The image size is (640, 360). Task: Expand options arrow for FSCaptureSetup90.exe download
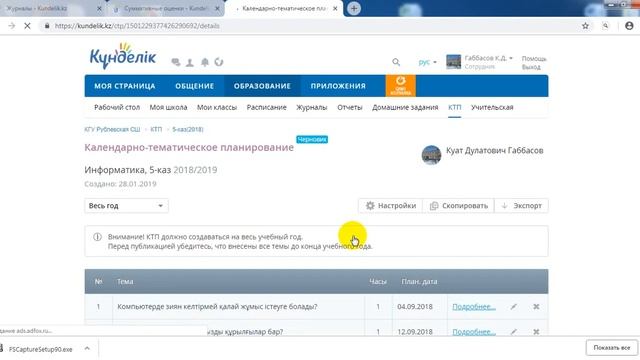tap(87, 349)
